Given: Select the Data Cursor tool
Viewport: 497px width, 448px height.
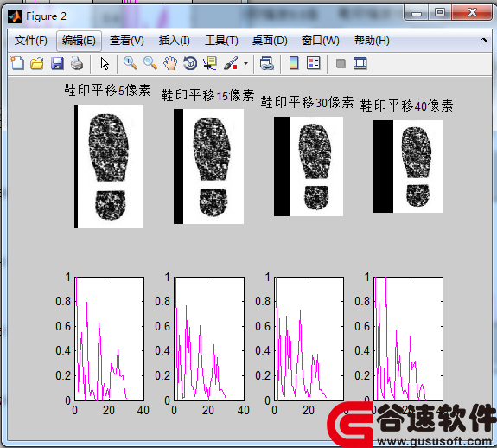Looking at the screenshot, I should (210, 63).
